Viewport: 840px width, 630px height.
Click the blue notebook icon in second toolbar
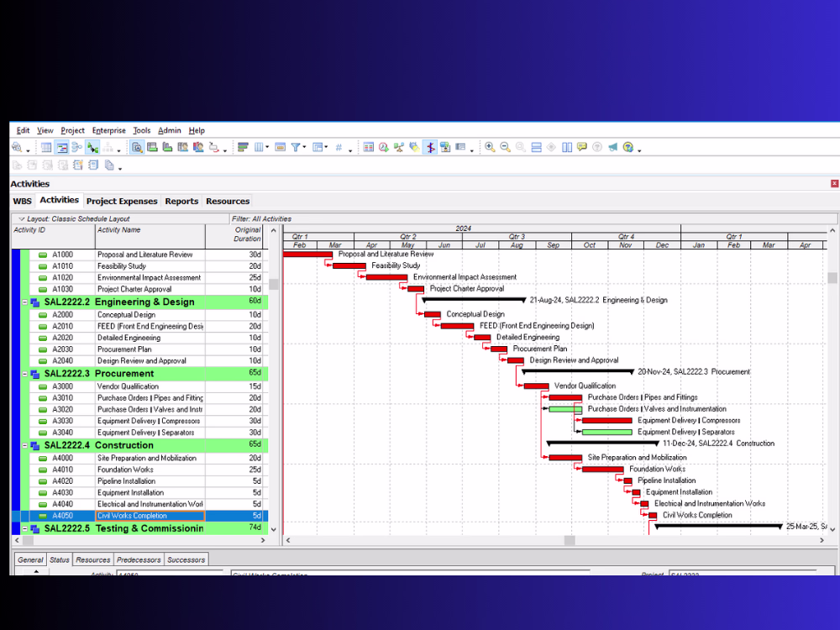tap(94, 165)
